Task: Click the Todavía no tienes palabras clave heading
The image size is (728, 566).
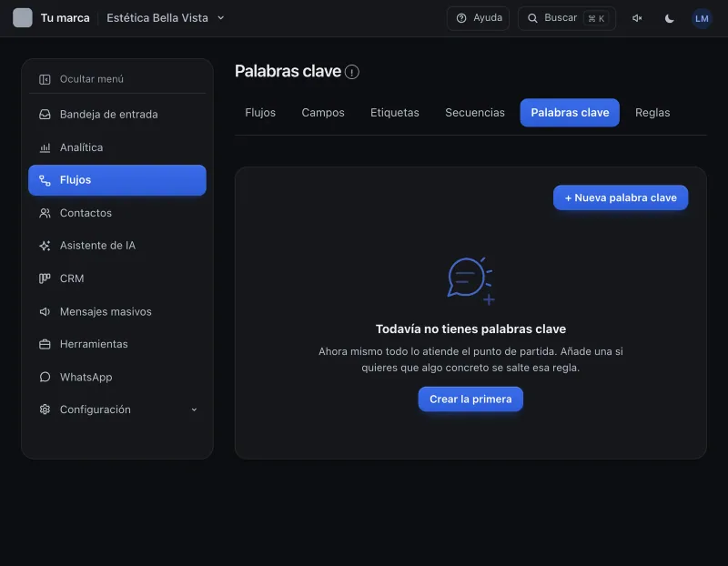Action: (x=470, y=328)
